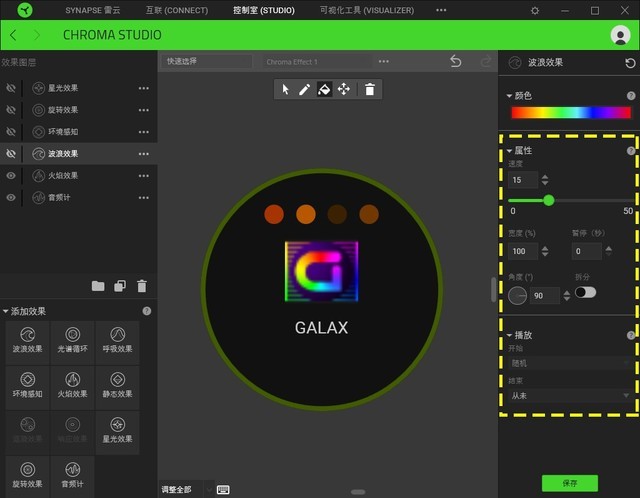
Task: Open options for 旋转效果 layer
Action: point(144,110)
